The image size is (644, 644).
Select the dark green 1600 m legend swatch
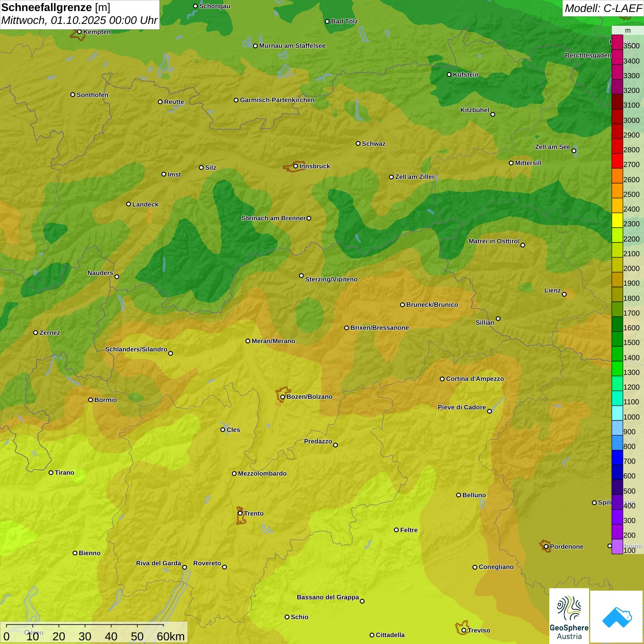617,324
